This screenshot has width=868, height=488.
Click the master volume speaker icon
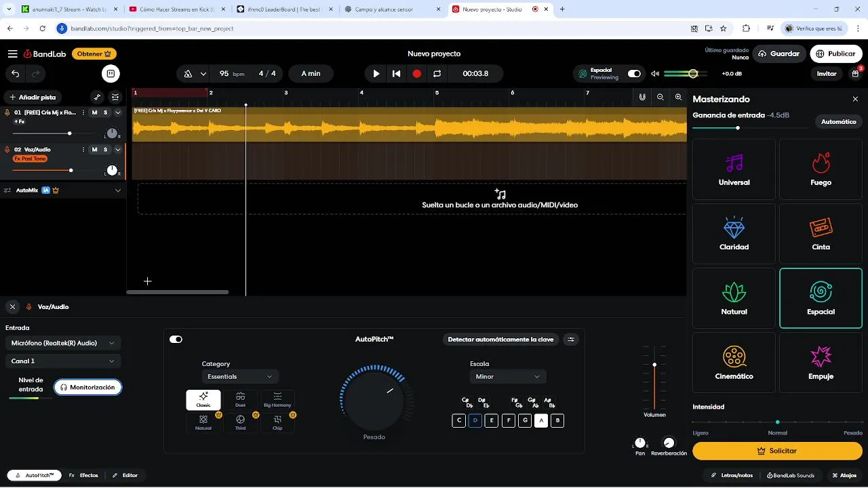pyautogui.click(x=654, y=73)
